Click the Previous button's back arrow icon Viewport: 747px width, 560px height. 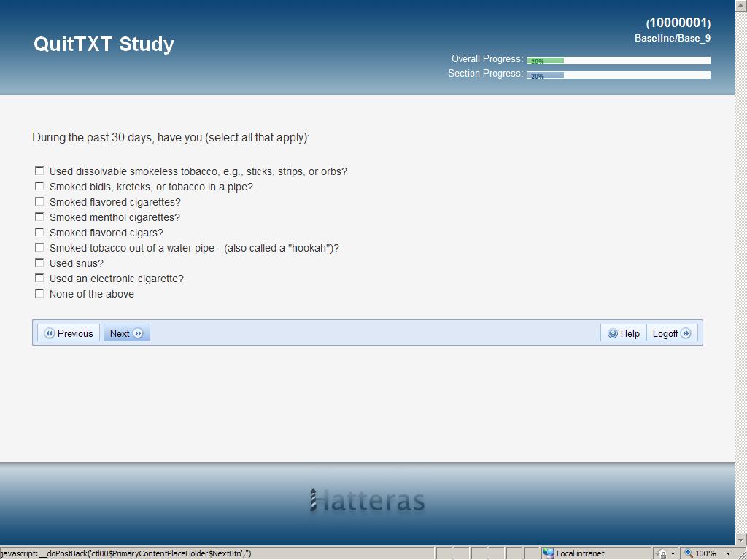coord(49,333)
